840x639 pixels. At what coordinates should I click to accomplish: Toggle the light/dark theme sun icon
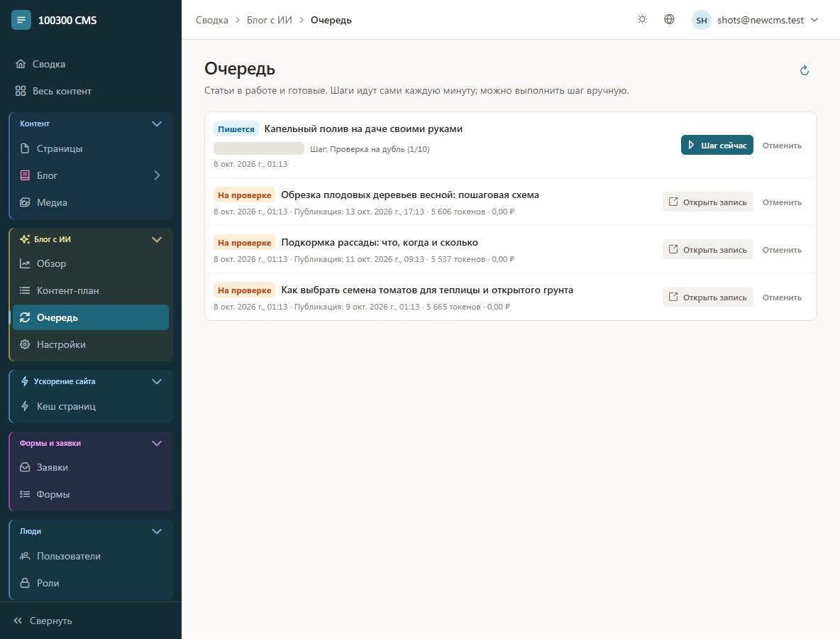pos(642,20)
